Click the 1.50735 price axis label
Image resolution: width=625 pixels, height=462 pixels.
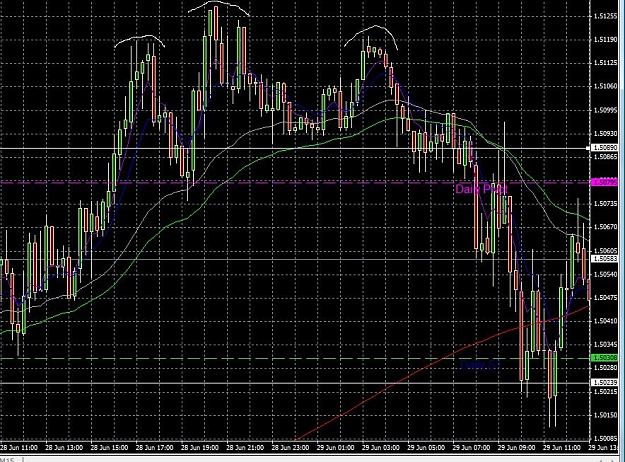(x=605, y=204)
